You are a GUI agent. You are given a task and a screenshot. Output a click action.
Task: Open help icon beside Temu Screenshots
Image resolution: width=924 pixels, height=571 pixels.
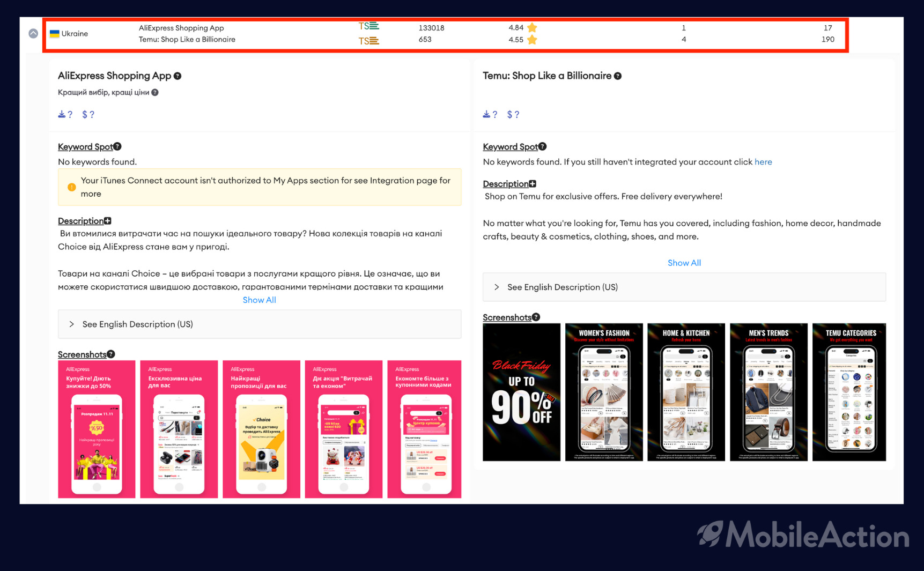tap(536, 317)
